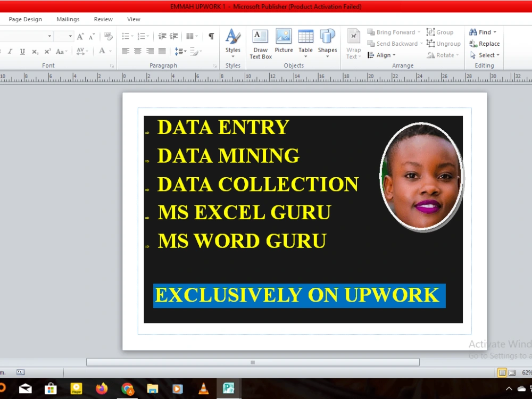
Task: Open the font color dropdown arrow
Action: coord(110,51)
